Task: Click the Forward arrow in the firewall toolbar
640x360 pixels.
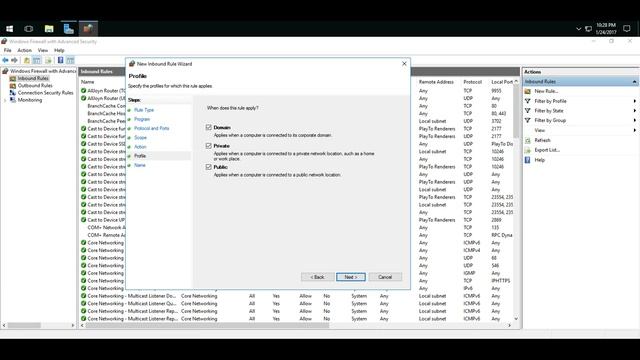Action: pyautogui.click(x=14, y=60)
